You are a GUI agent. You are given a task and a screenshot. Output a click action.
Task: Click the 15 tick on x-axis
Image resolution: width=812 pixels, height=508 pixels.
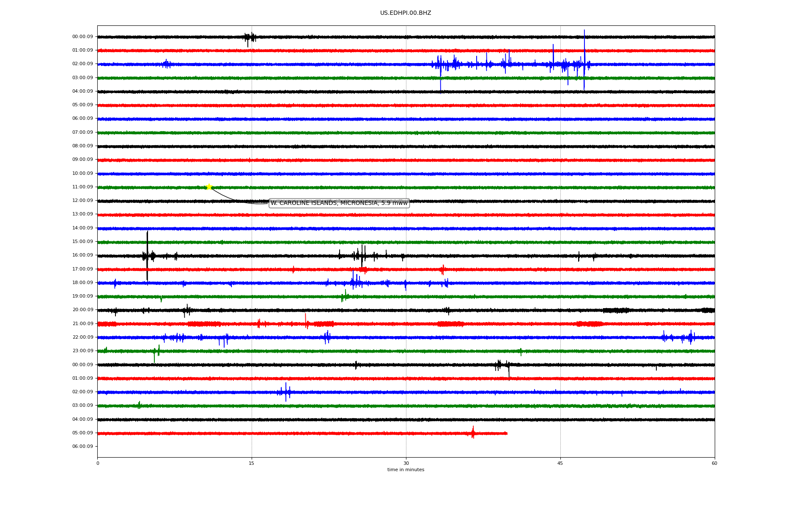click(x=252, y=463)
